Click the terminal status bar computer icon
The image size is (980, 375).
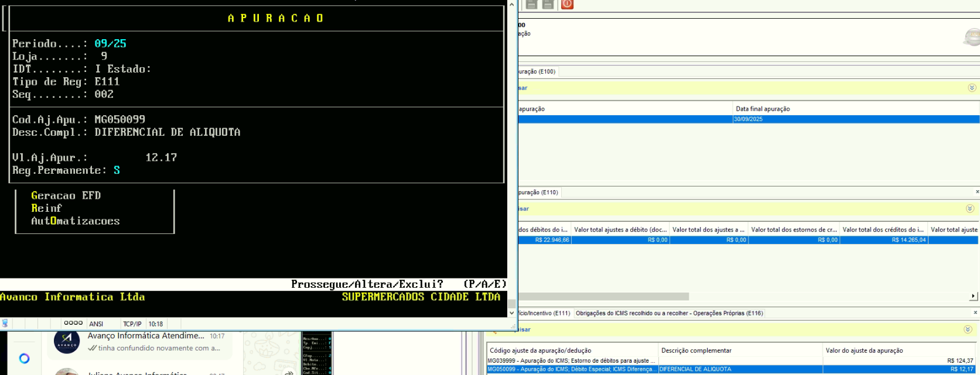coord(5,324)
